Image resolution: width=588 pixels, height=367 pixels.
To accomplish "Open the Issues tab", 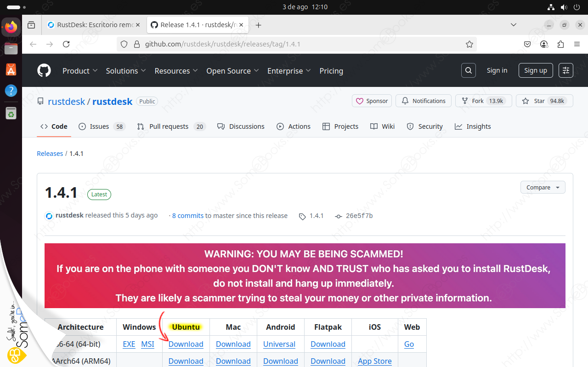I will click(x=102, y=126).
